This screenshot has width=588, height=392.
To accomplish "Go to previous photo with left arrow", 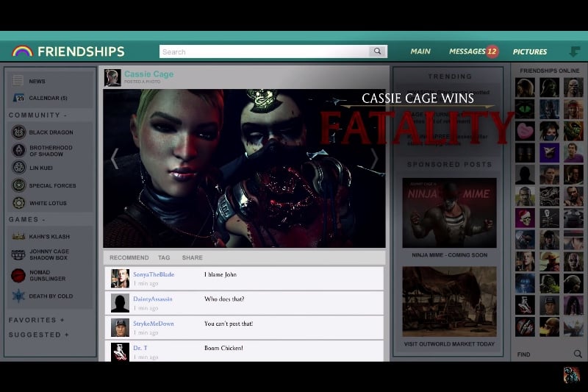I will [115, 158].
